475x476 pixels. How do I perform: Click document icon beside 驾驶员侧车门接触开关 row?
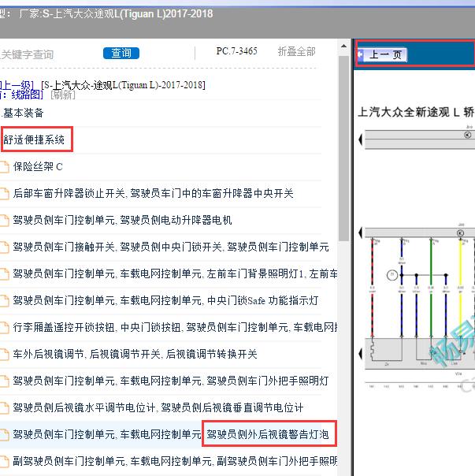4,247
